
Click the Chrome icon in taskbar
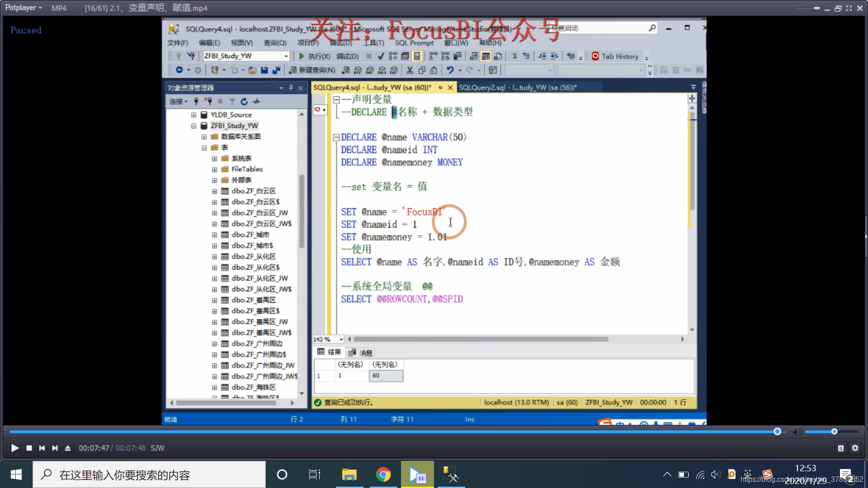coord(383,475)
